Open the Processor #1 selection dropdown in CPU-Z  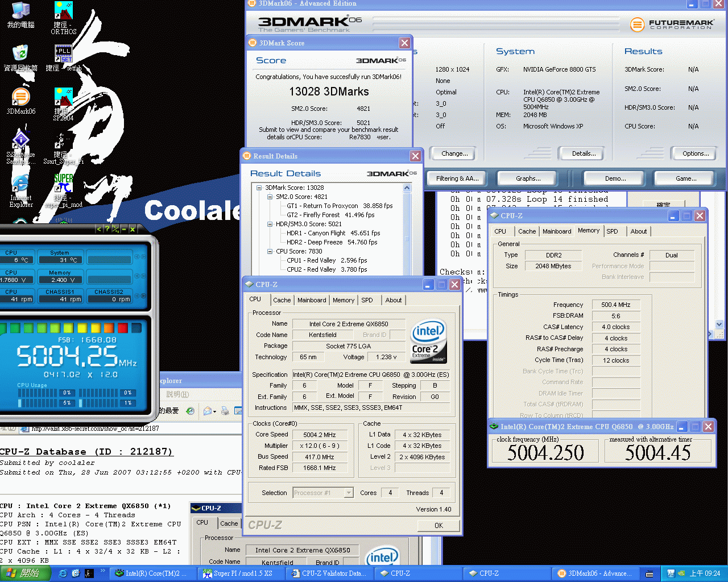pos(349,493)
